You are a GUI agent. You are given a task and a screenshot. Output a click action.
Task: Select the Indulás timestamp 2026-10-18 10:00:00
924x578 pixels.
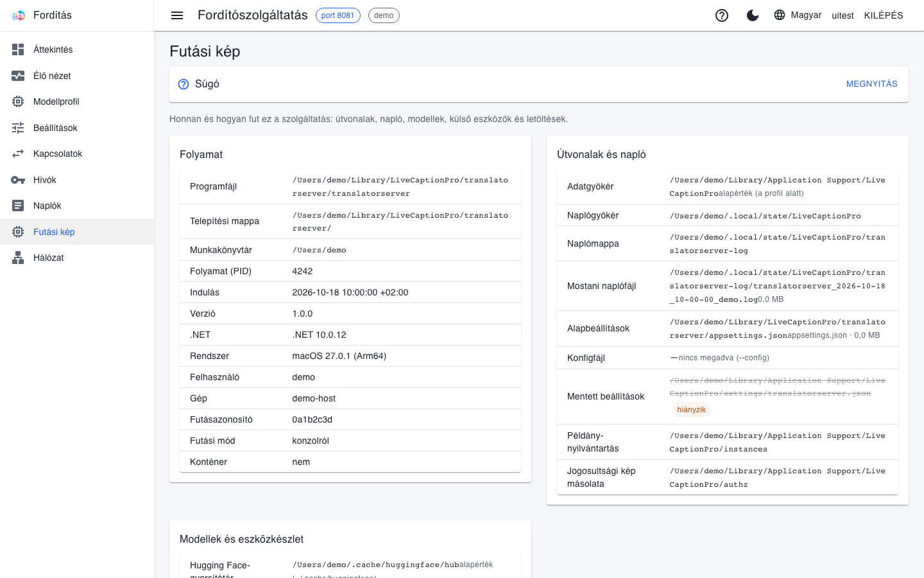[350, 292]
